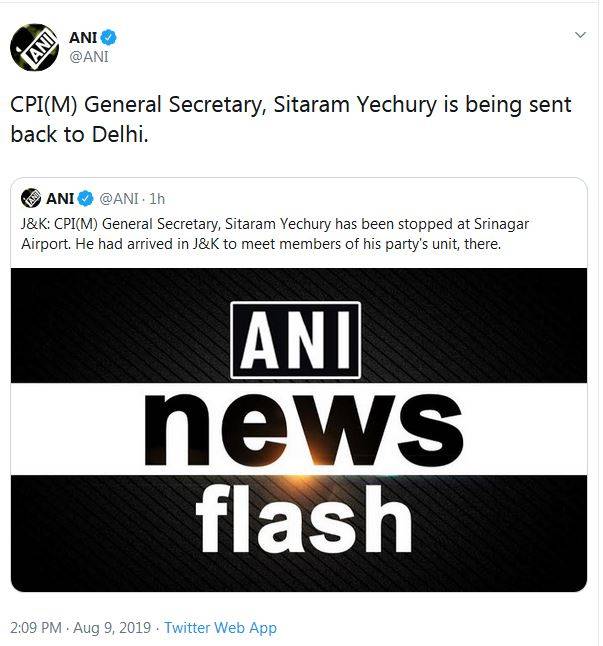Click the @ANI handle under the header name
Screen dimensions: 603x646
tap(87, 56)
